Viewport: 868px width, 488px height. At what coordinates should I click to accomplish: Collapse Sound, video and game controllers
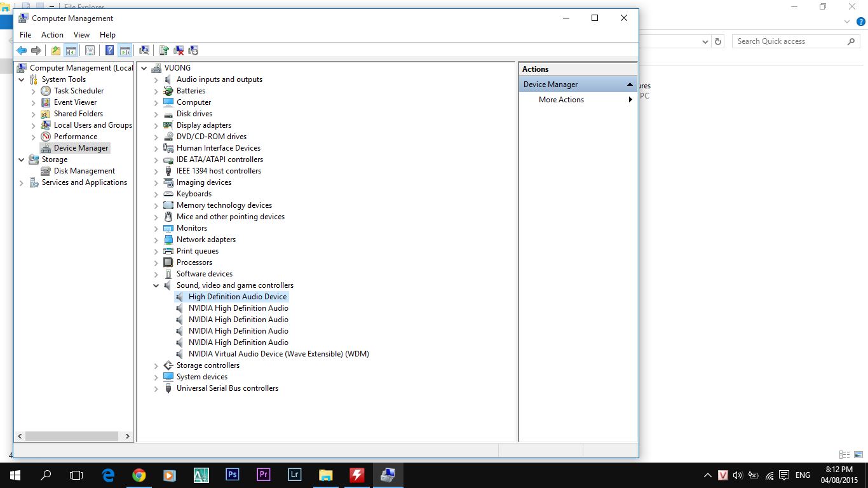(156, 286)
